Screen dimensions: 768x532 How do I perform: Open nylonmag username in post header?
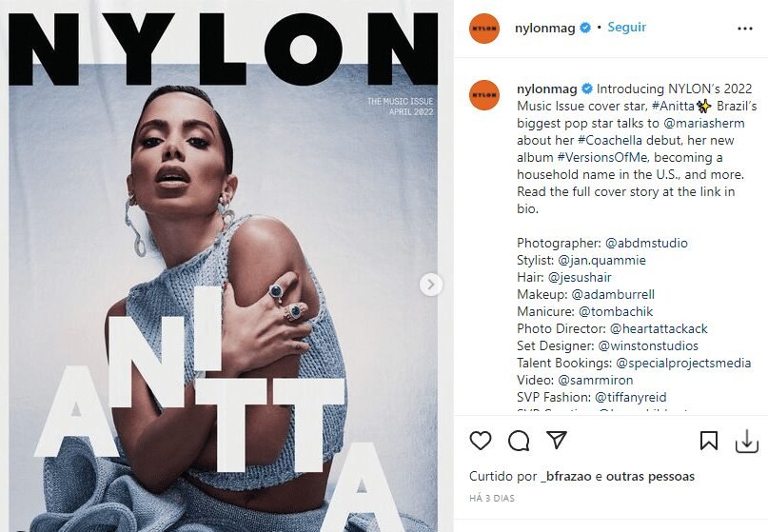pyautogui.click(x=544, y=28)
